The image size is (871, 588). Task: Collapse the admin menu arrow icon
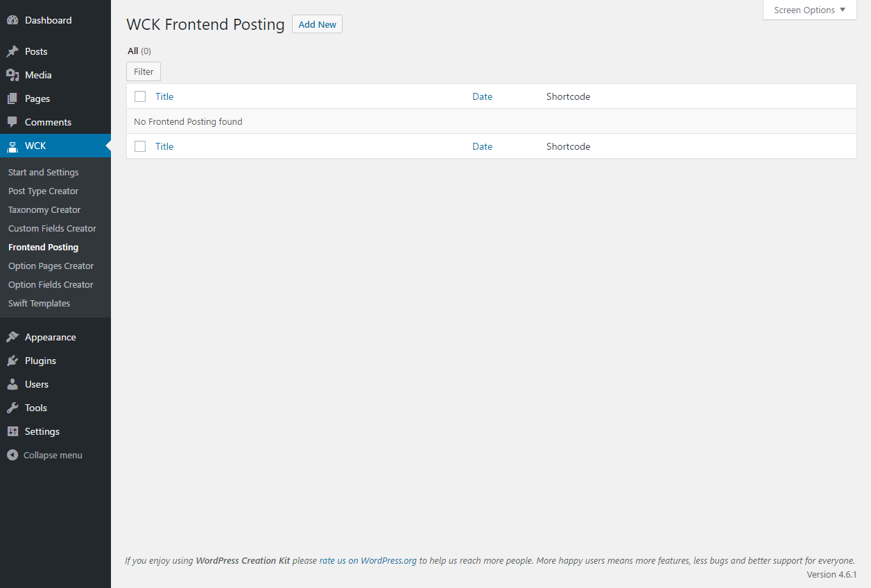pos(12,455)
